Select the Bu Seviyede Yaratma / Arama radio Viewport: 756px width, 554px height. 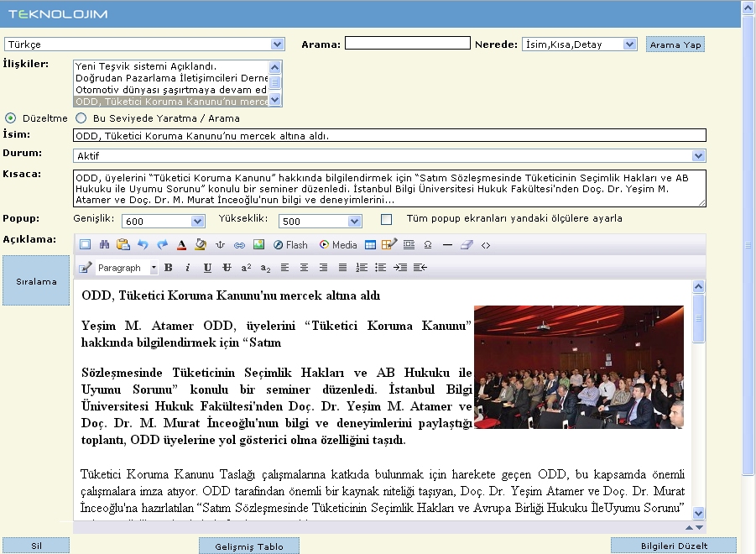81,118
